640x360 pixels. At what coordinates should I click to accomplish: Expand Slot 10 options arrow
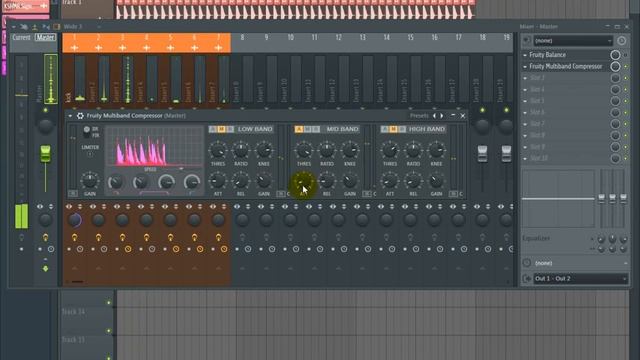525,158
